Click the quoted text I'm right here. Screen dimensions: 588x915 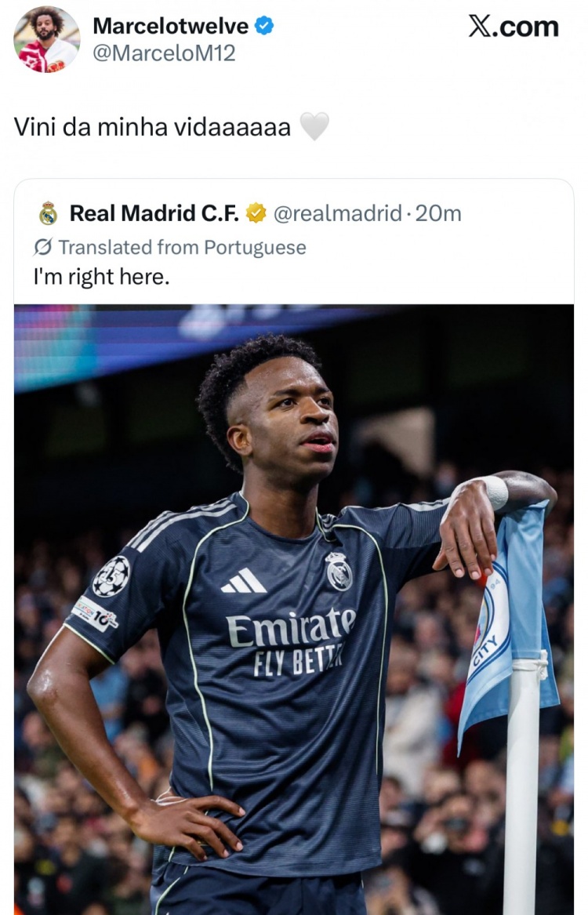101,277
